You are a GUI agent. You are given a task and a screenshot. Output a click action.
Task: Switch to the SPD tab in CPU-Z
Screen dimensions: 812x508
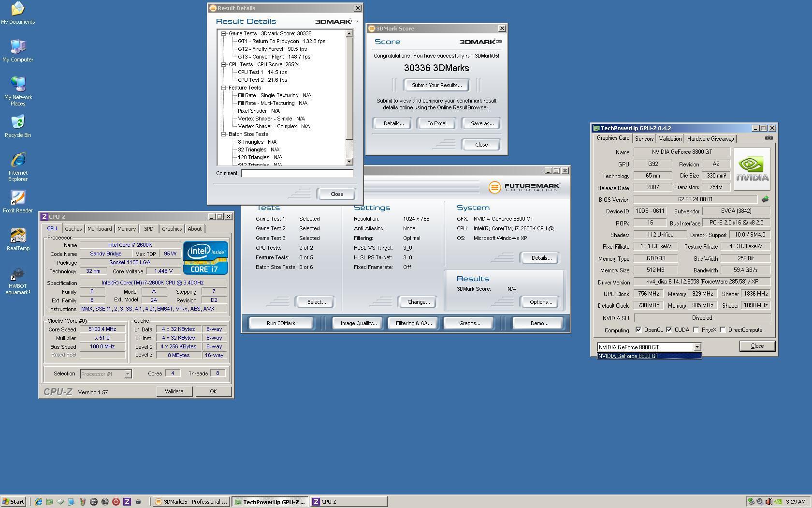[x=149, y=229]
